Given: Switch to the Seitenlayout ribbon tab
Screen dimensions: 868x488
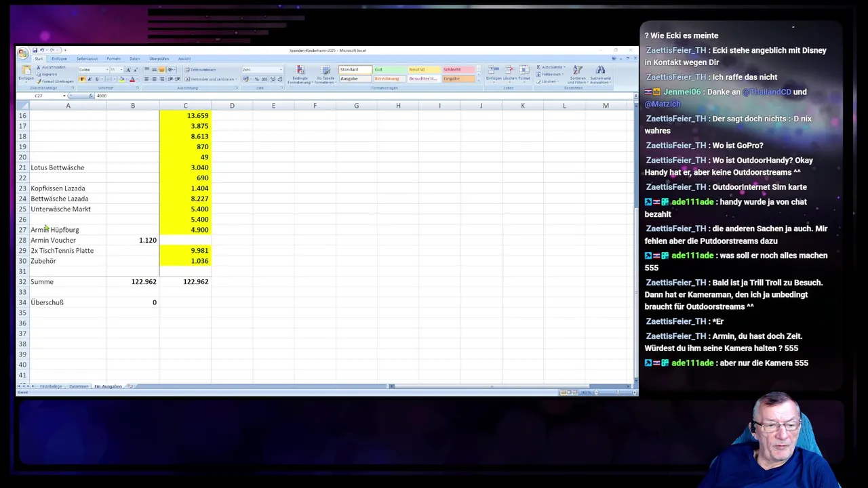Looking at the screenshot, I should click(87, 59).
